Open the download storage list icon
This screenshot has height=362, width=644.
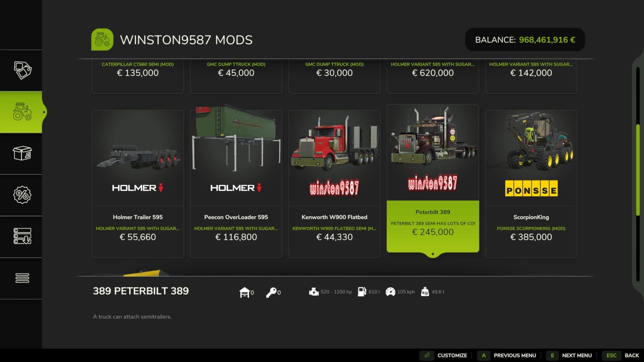(22, 236)
